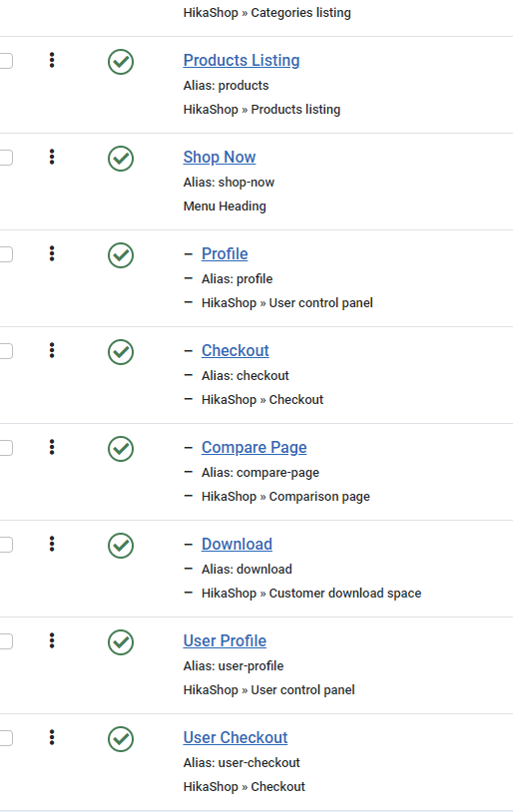Screen dimensions: 513x812
Task: Open the Shop Now menu heading link
Action: (x=220, y=157)
